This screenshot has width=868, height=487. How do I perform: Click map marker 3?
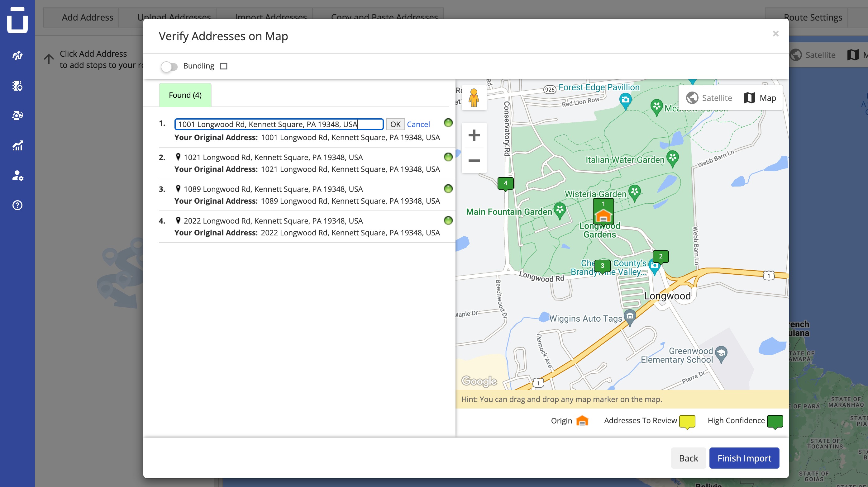pyautogui.click(x=602, y=267)
